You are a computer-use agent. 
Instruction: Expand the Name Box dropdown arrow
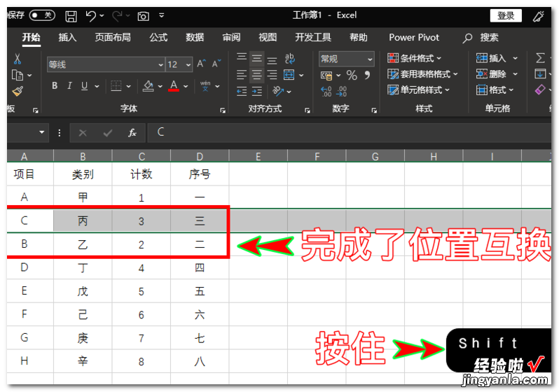(x=42, y=132)
